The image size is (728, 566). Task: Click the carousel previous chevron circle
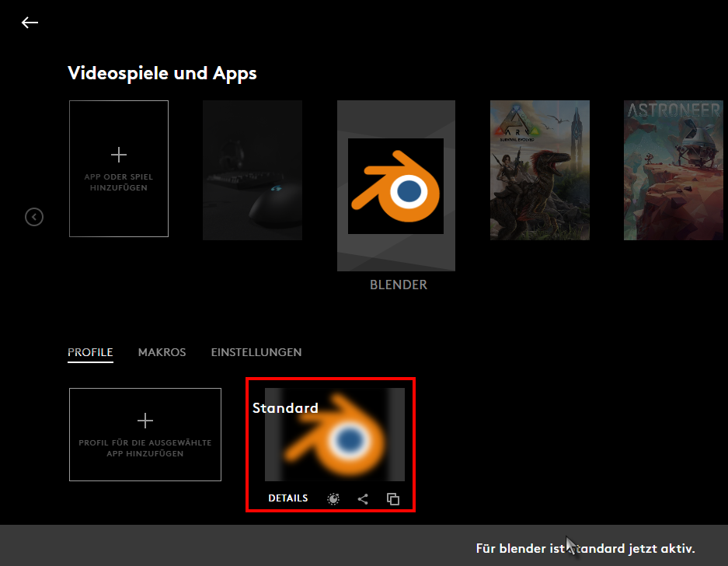[34, 217]
